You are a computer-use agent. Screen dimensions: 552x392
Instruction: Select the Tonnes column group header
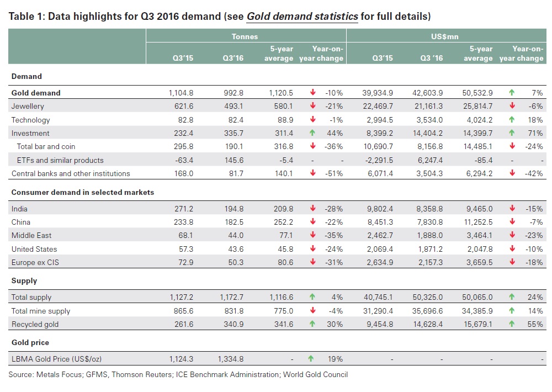246,36
